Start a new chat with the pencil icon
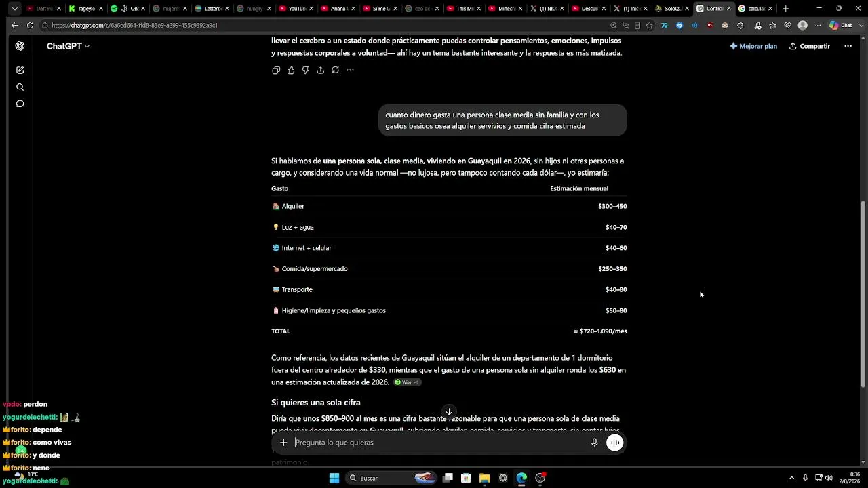 tap(20, 70)
